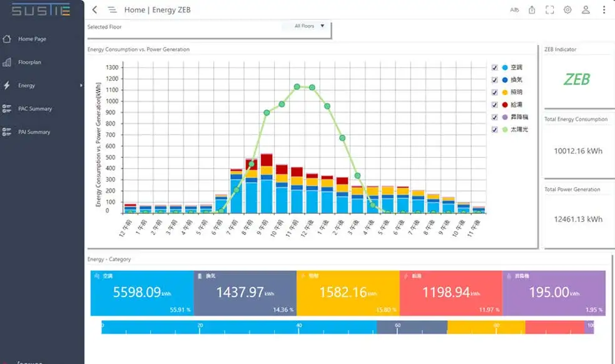Click the export/share icon in top bar
Viewport: 615px width, 364px height.
point(532,9)
